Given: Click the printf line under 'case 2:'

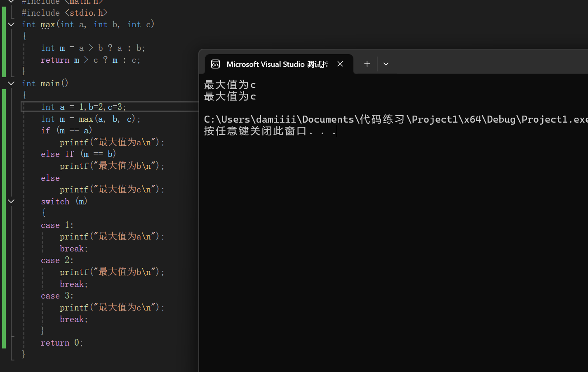Looking at the screenshot, I should coord(112,272).
